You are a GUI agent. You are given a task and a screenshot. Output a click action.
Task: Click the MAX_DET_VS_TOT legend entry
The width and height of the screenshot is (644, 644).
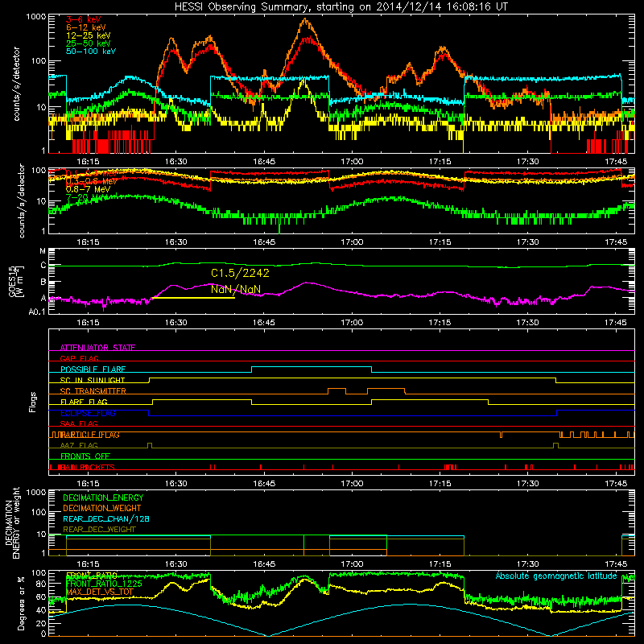tap(99, 592)
